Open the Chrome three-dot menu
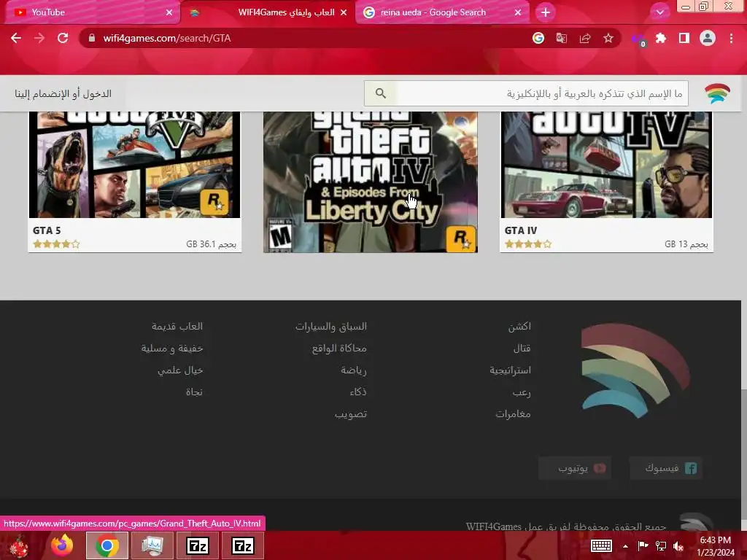This screenshot has width=747, height=560. click(731, 38)
